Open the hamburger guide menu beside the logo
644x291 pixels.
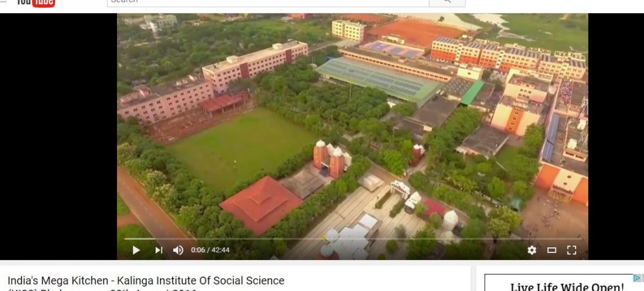coord(4,1)
